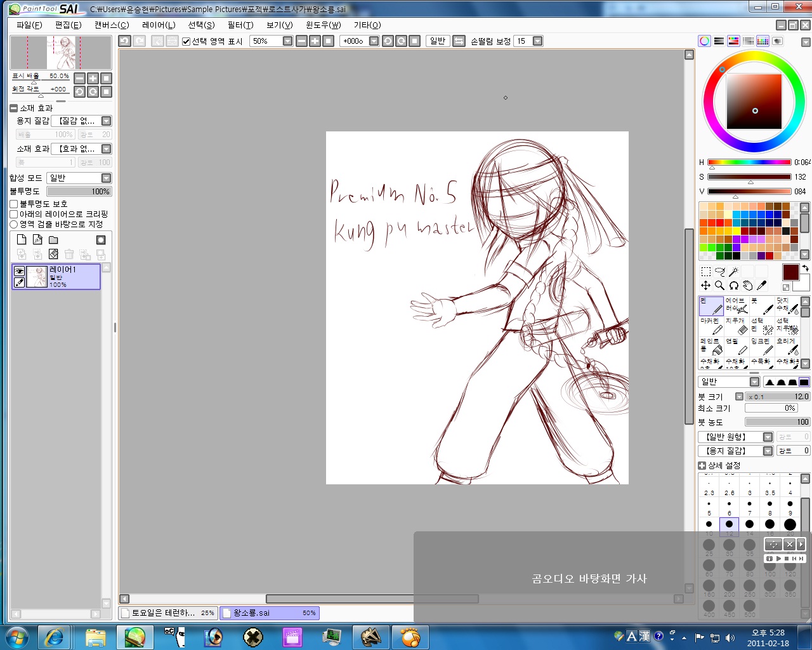Open Internet Explorer from the taskbar
Screen dimensions: 812x650
[54, 637]
